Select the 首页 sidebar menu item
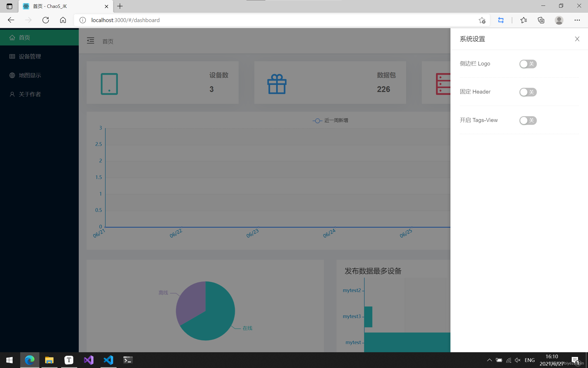This screenshot has width=588, height=368. 24,38
